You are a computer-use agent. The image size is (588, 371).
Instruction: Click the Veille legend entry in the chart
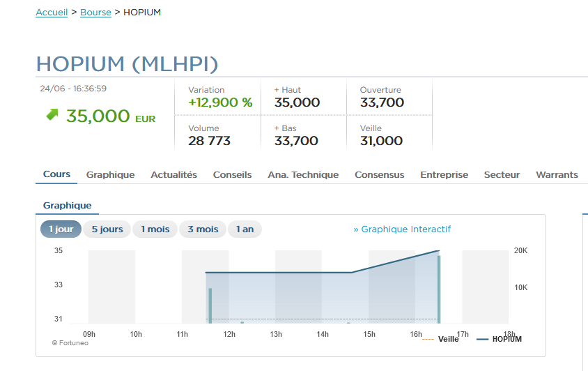pyautogui.click(x=440, y=339)
